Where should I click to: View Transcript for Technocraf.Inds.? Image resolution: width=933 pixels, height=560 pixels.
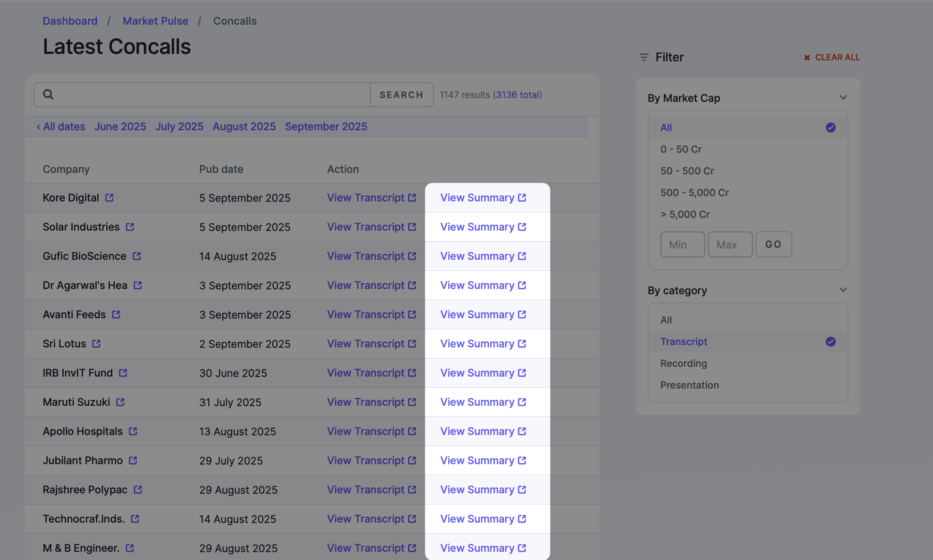(371, 519)
